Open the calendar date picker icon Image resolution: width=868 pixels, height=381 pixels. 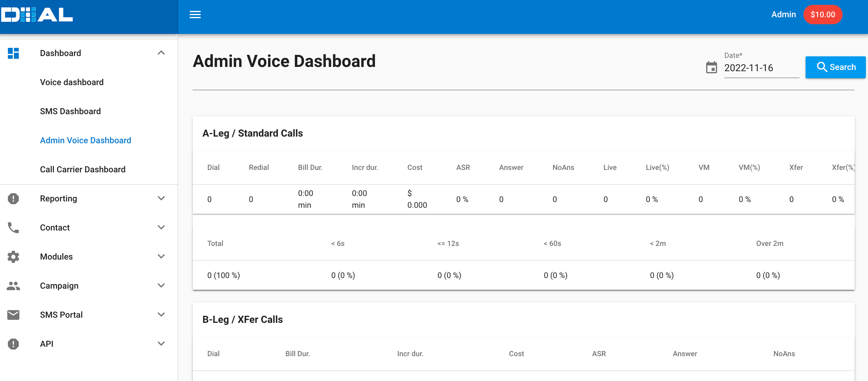tap(711, 68)
